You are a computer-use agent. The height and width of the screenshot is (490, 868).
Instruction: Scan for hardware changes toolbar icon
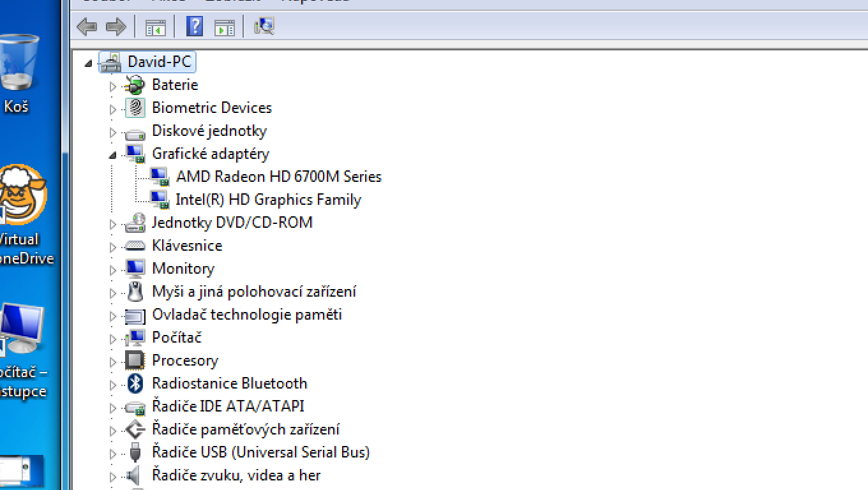coord(264,27)
